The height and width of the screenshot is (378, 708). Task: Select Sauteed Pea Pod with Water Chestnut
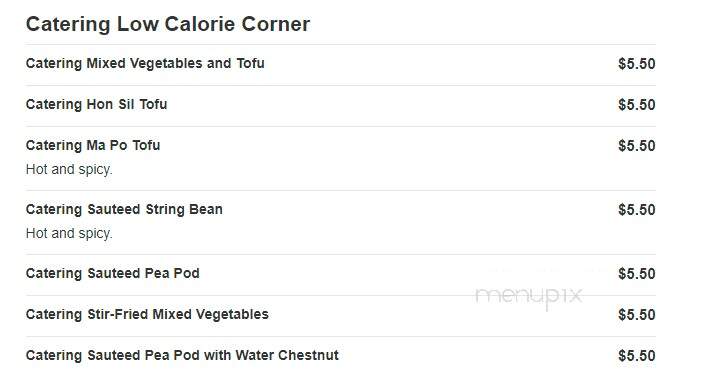pos(182,355)
